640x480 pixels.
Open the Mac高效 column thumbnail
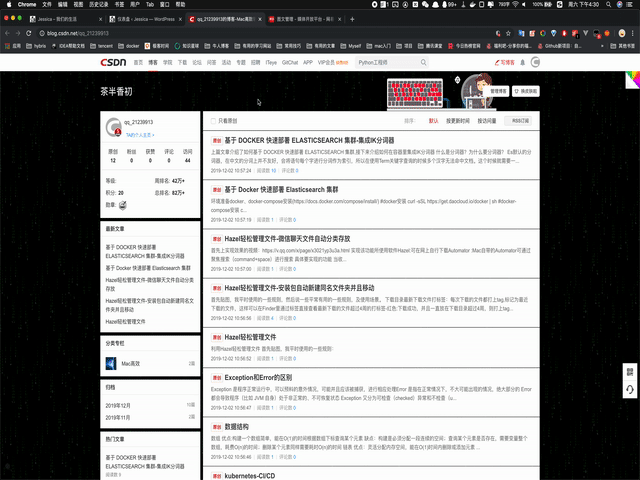coord(112,364)
